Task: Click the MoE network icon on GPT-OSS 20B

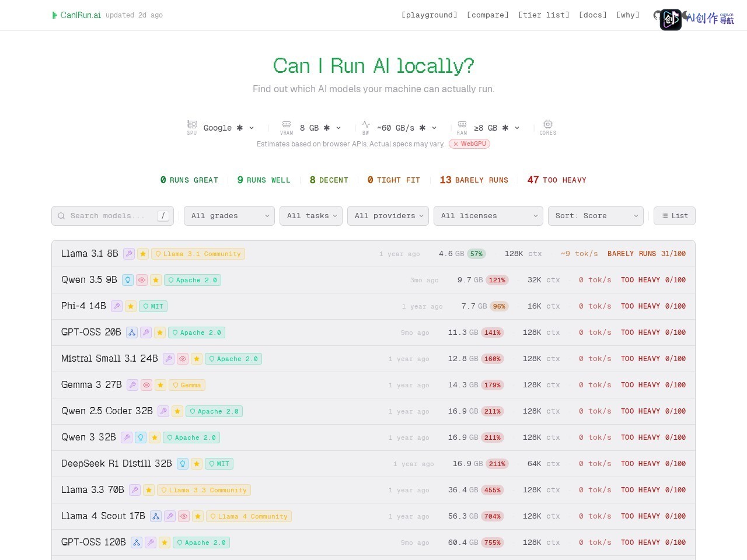Action: click(x=132, y=332)
